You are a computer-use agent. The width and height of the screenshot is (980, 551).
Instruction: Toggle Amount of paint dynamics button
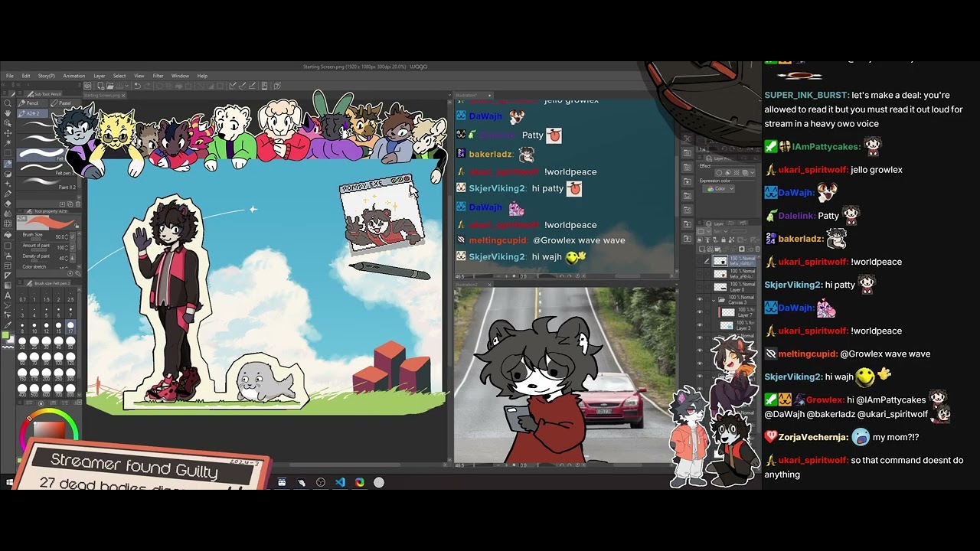[x=73, y=247]
